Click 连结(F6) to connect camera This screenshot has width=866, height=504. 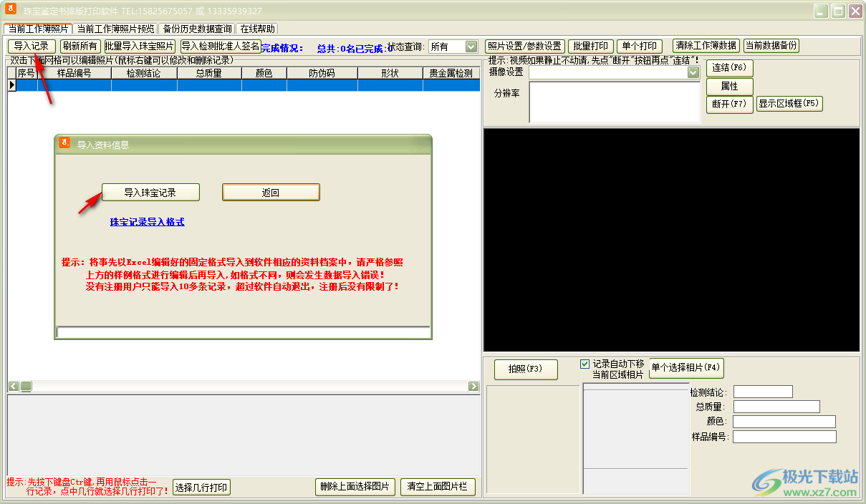[729, 67]
